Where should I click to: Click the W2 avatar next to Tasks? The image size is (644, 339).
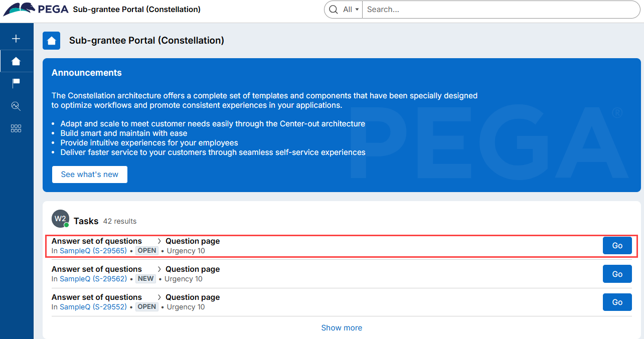(60, 219)
